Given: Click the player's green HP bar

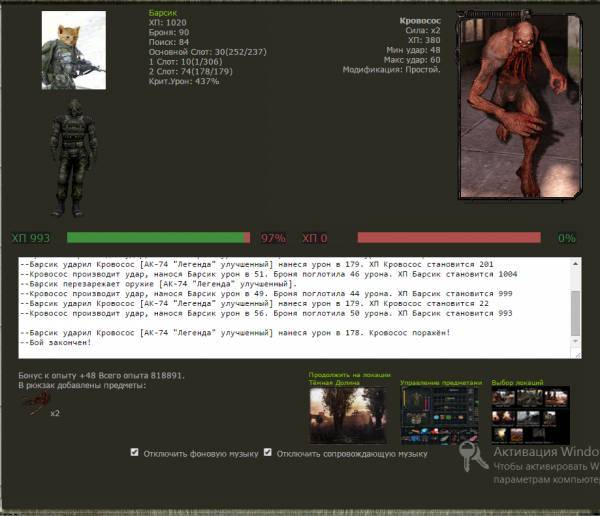Looking at the screenshot, I should pos(157,238).
